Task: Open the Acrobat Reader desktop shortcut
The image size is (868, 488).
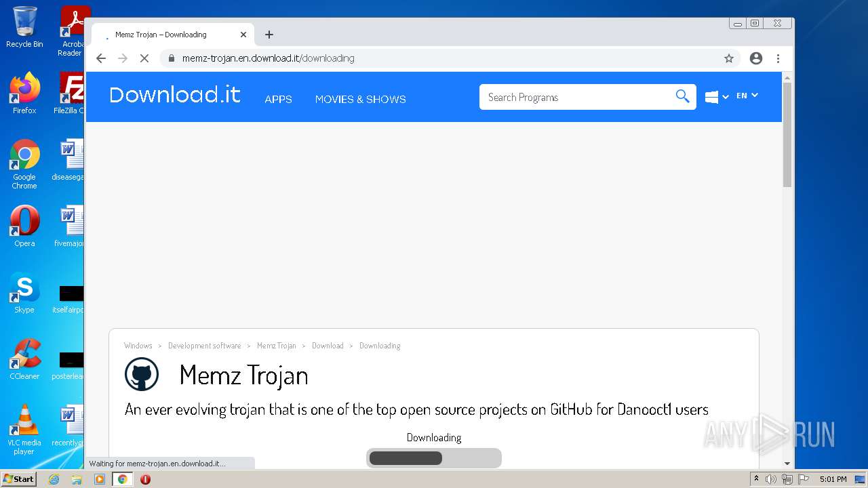Action: pyautogui.click(x=71, y=30)
